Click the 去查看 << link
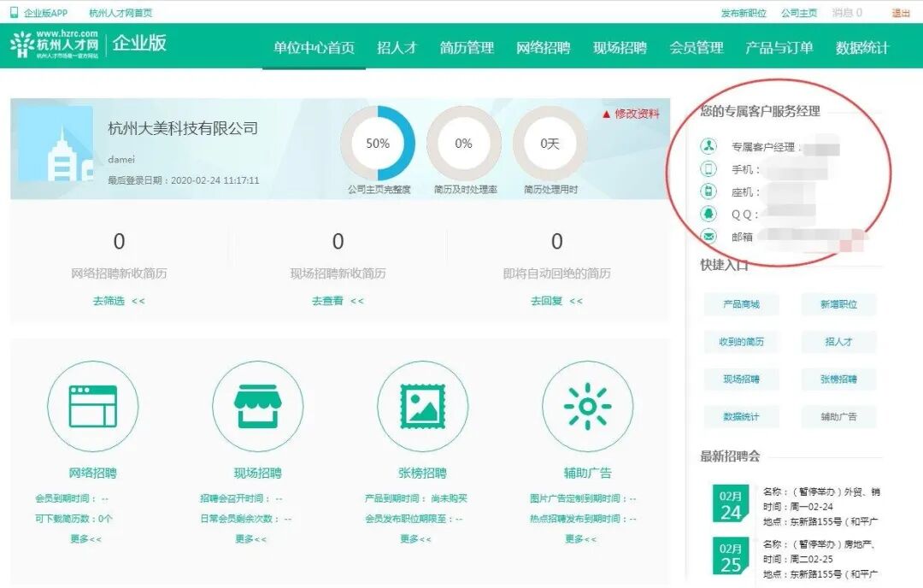Screen dimensions: 923x588 click(338, 301)
